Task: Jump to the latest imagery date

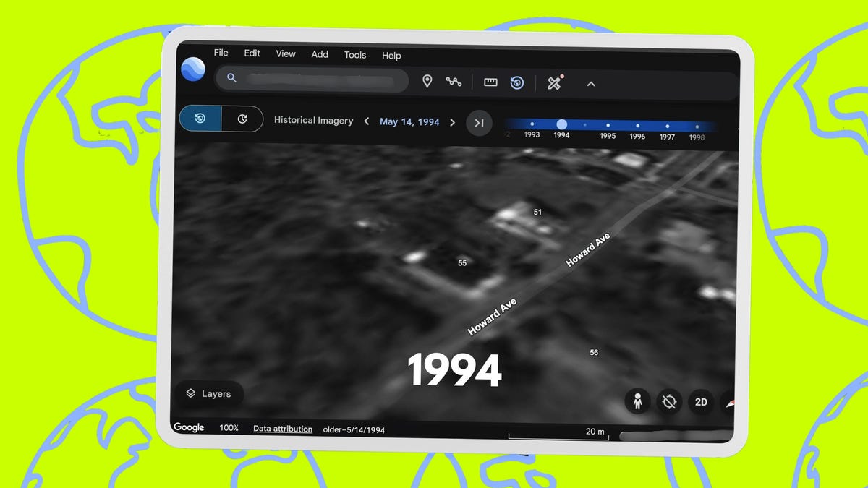Action: pyautogui.click(x=479, y=123)
